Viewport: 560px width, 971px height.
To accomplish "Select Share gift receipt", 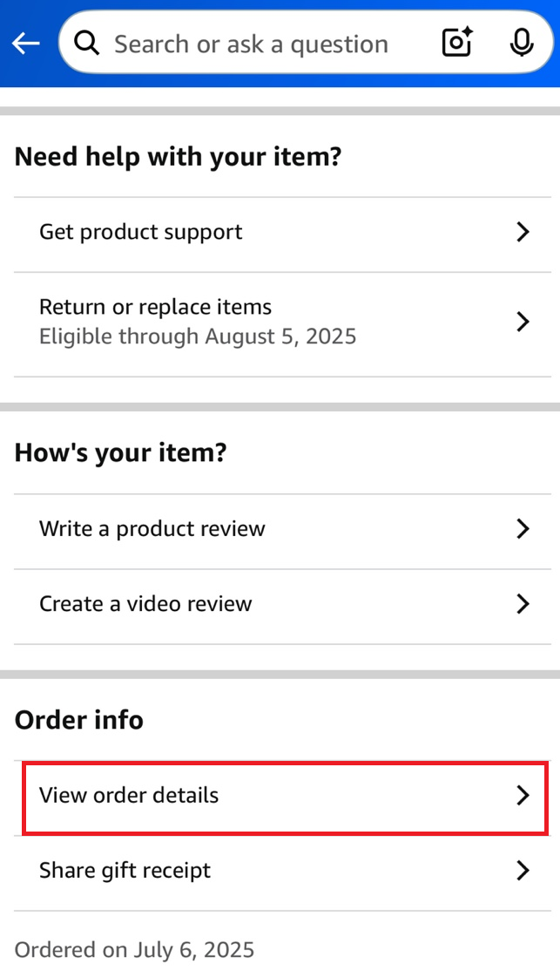I will tap(125, 870).
